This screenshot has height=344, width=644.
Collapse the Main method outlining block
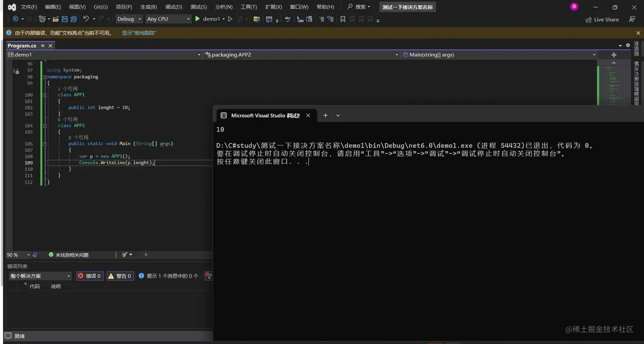(44, 144)
